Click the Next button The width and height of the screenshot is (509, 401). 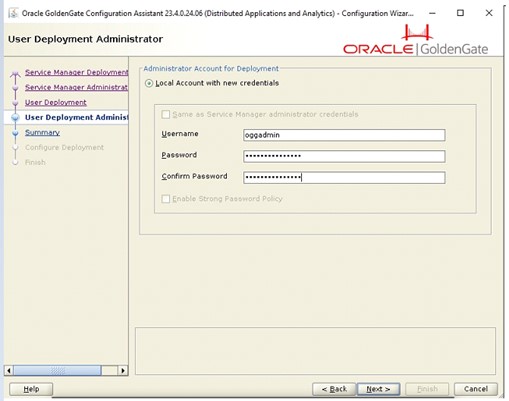click(378, 389)
